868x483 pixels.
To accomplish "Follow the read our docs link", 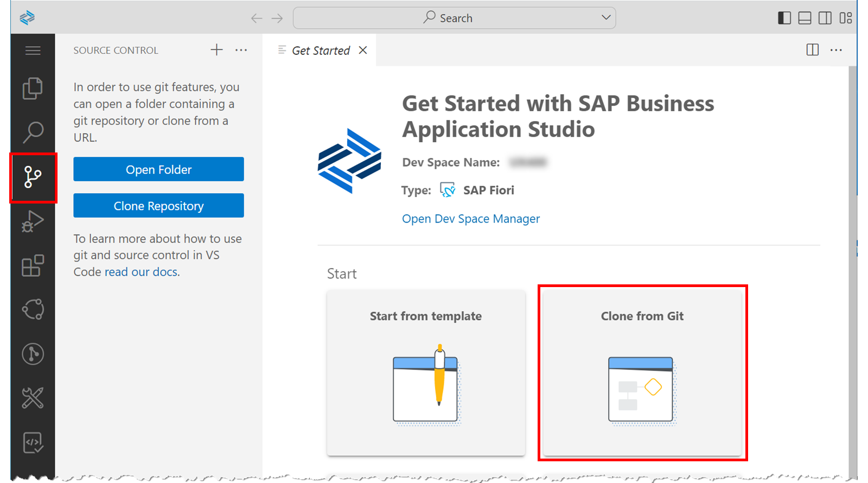I will (141, 272).
